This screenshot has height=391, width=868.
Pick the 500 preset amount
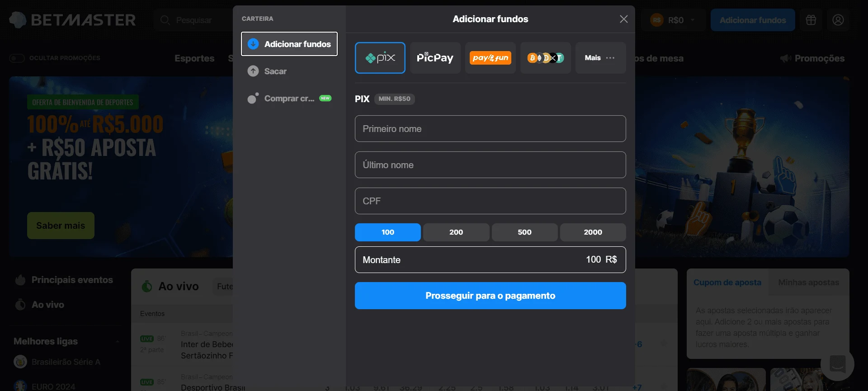[x=524, y=232]
